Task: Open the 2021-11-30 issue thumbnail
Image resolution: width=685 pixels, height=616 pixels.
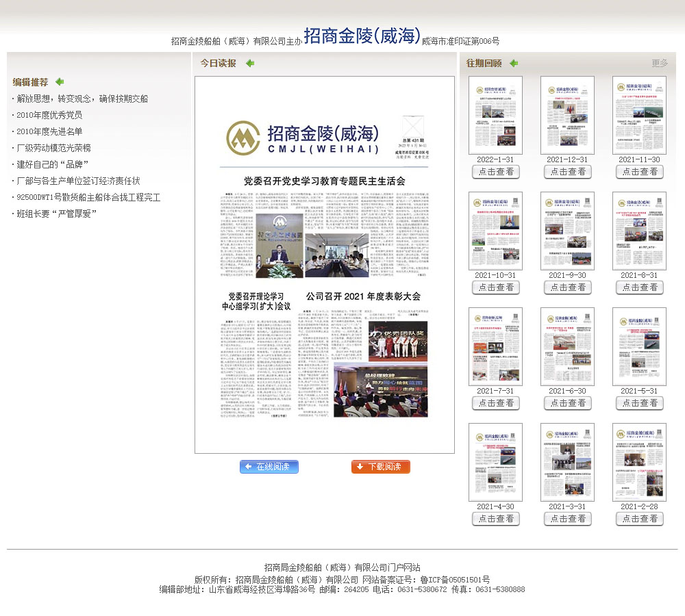Action: click(x=640, y=115)
